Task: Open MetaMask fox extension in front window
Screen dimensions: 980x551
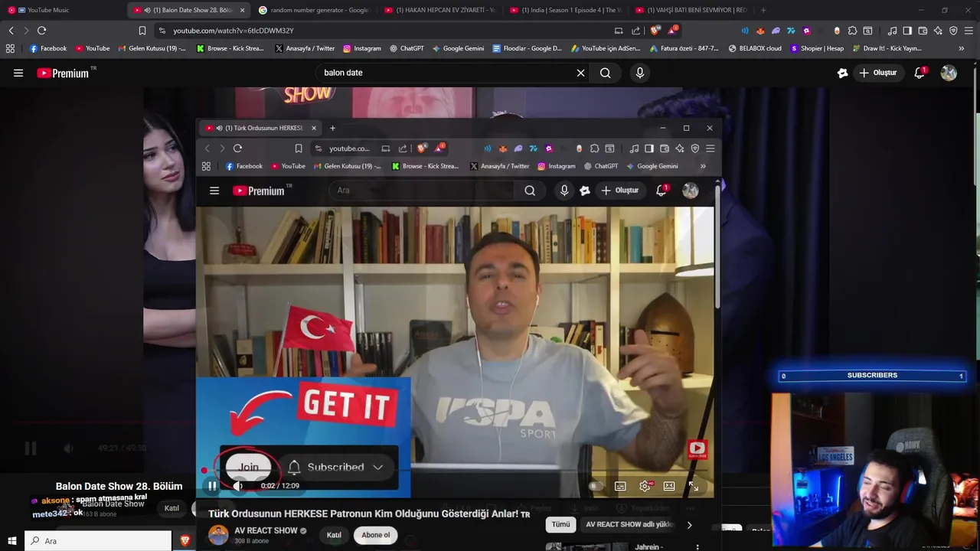Action: pos(503,148)
